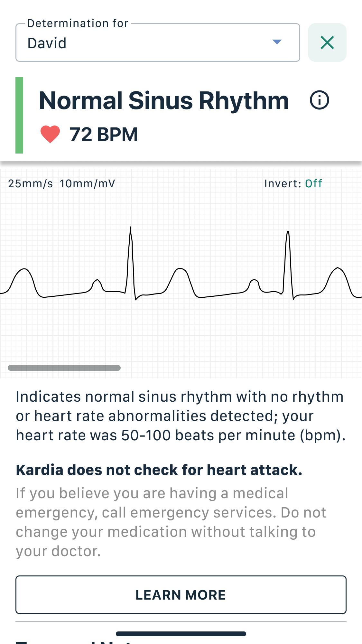Tap the LEARN MORE button
This screenshot has height=644, width=362.
(x=181, y=595)
